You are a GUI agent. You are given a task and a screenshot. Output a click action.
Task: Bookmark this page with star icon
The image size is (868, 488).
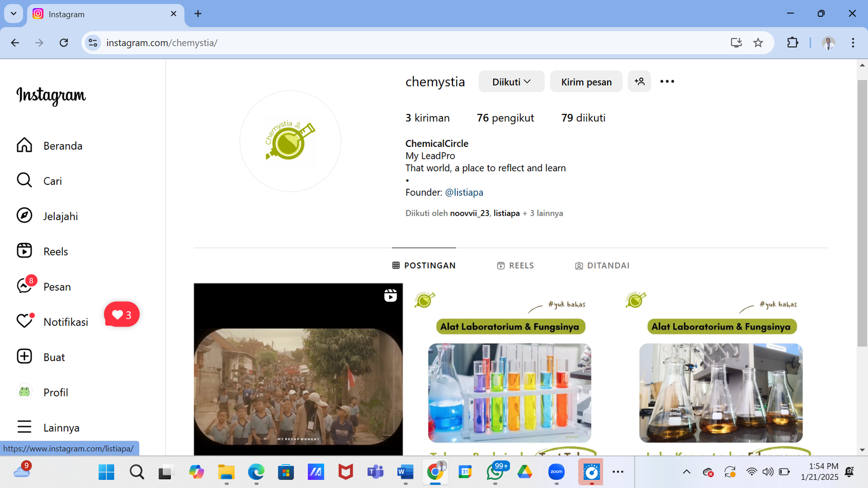(758, 43)
